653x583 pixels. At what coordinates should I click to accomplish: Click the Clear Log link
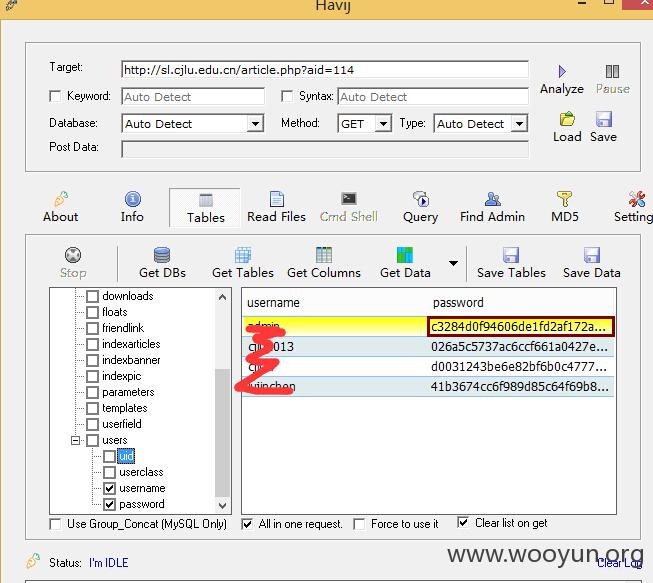(620, 563)
